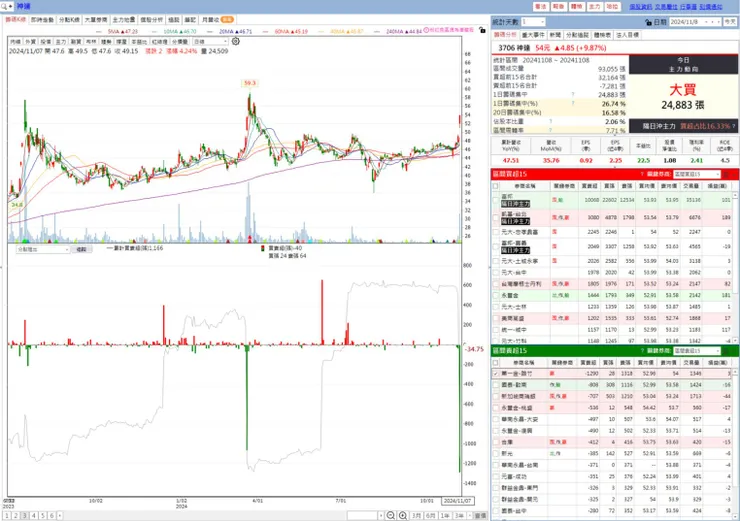Viewport: 740px width, 521px height.
Task: Open the date picker dropdown for 2024/11/8
Action: [706, 22]
